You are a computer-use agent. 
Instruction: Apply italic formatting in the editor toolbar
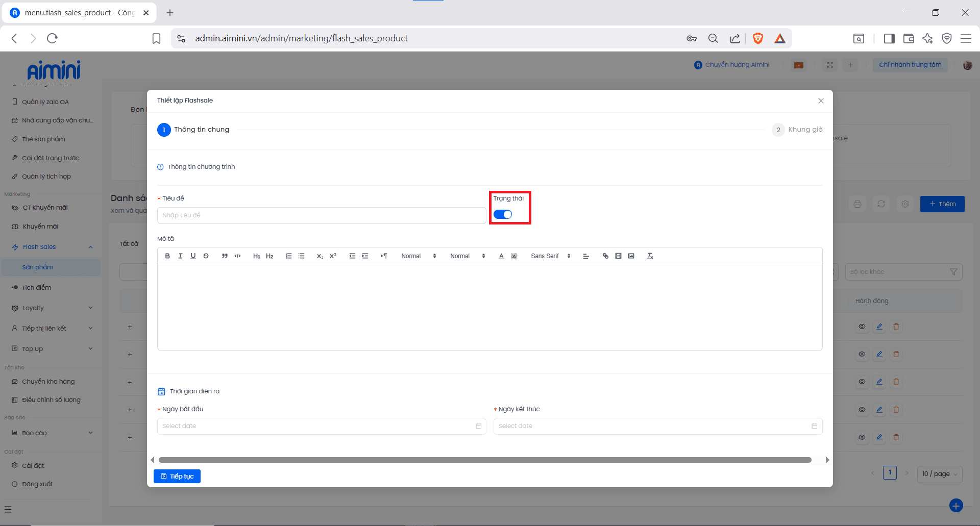[x=180, y=256]
